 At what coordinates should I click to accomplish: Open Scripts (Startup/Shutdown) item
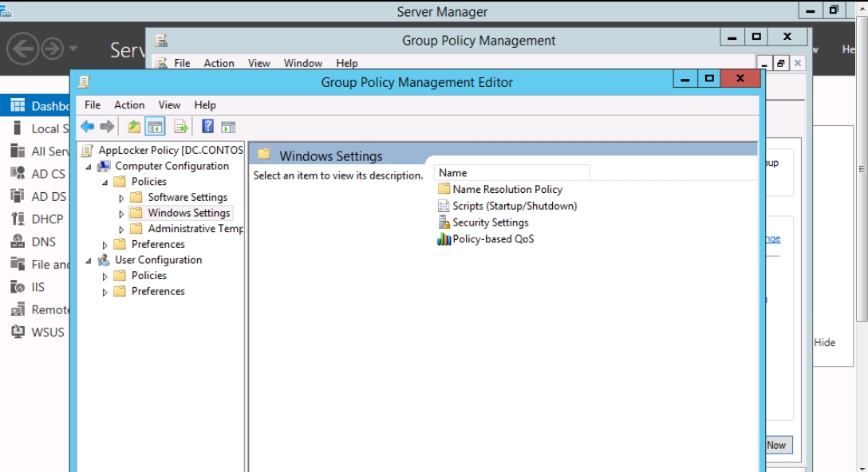(x=514, y=206)
